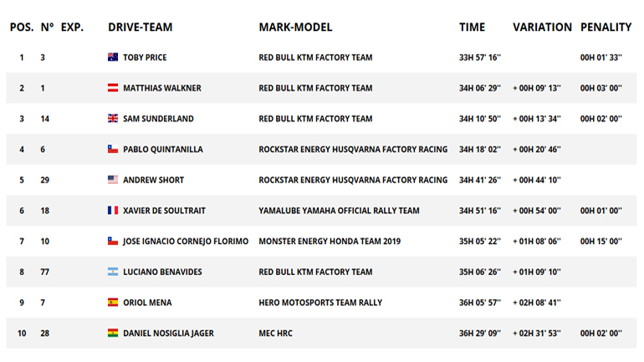Click the Argentine flag beside Luciano Benavides
644x362 pixels.
pyautogui.click(x=113, y=272)
